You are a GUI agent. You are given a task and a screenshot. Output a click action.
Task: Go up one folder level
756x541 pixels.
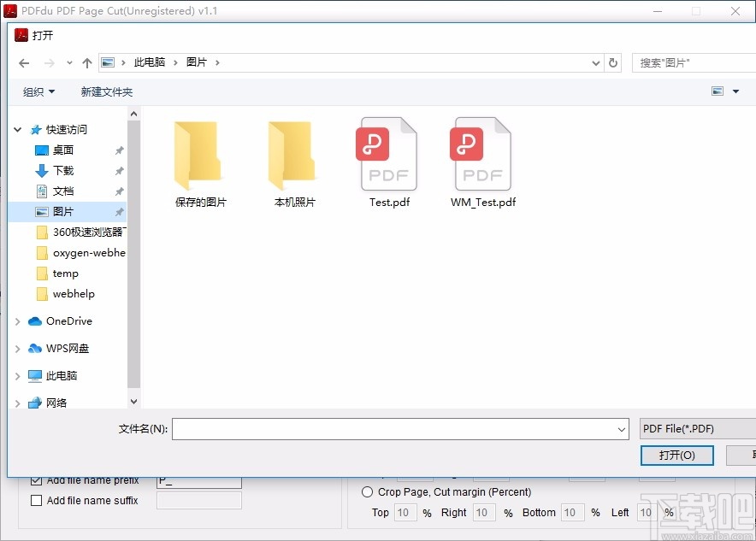[x=88, y=62]
